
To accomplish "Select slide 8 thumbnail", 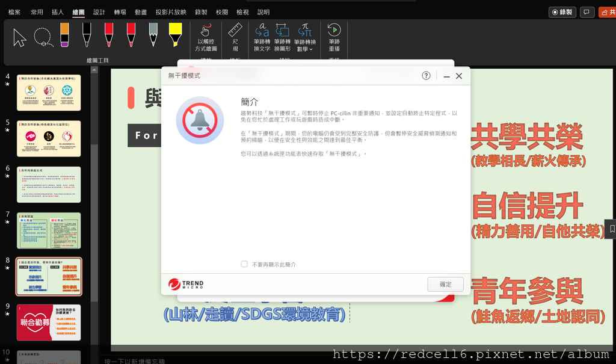I will tap(49, 277).
